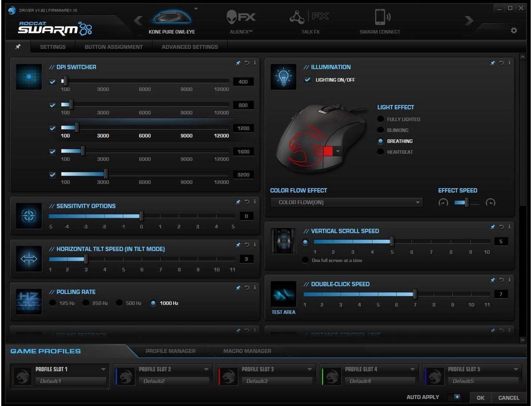532x406 pixels.
Task: Expand the Profile Slot 1 dropdown
Action: point(103,369)
